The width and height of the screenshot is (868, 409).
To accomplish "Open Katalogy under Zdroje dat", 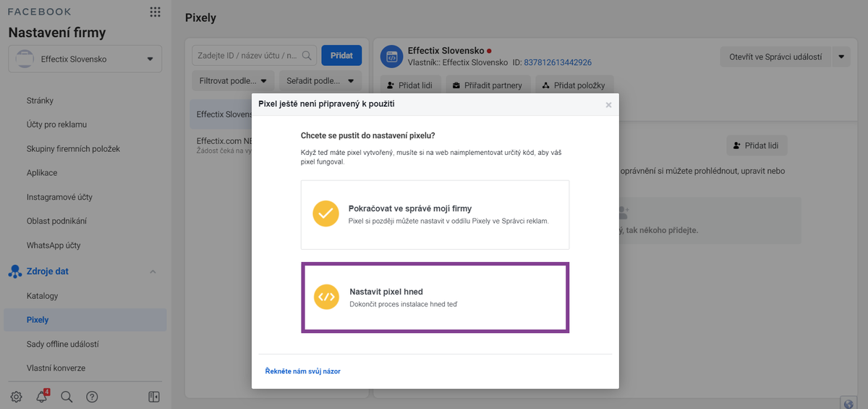I will (x=42, y=295).
